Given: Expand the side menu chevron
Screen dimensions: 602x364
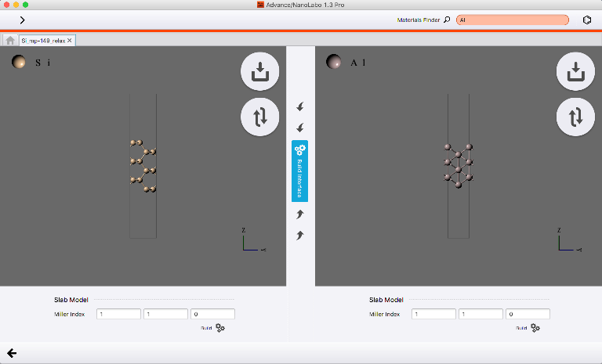Looking at the screenshot, I should coord(22,20).
